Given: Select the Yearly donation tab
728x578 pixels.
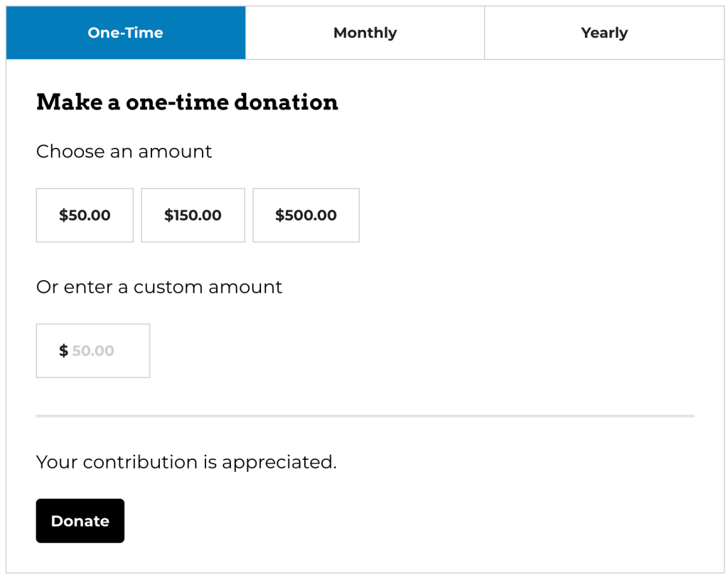Looking at the screenshot, I should pos(604,33).
